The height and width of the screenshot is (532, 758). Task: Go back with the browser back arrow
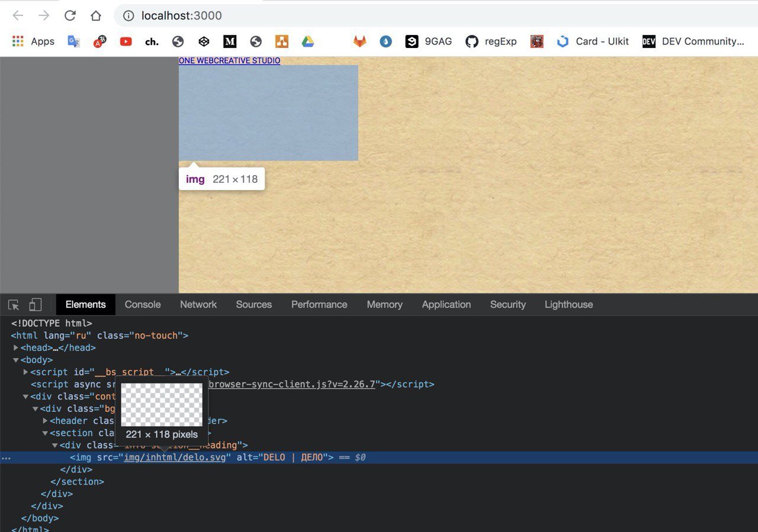18,16
